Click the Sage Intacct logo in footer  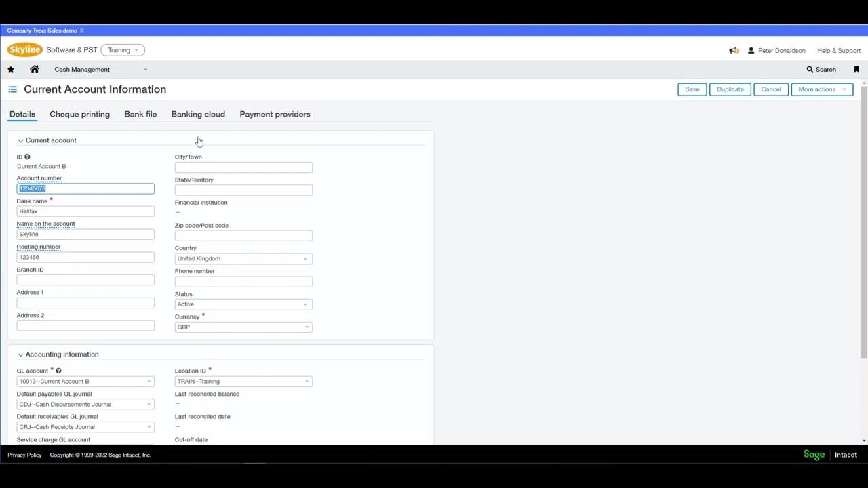tap(831, 455)
